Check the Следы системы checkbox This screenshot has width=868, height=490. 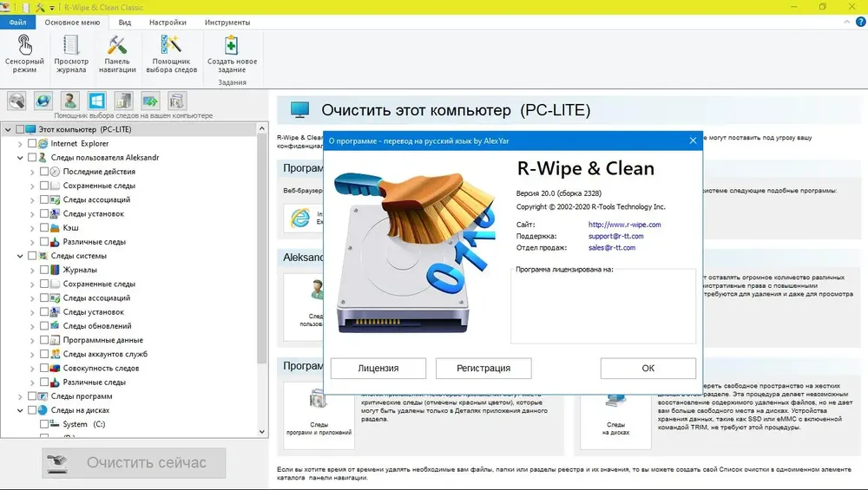tap(32, 256)
